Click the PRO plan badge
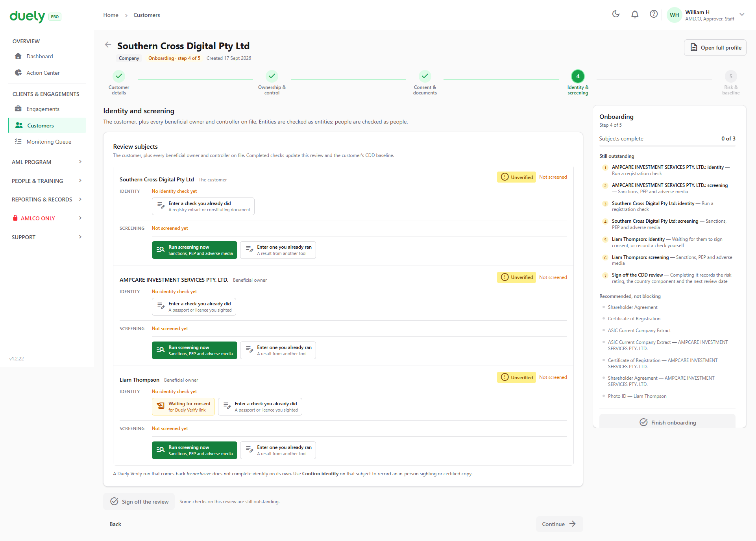The height and width of the screenshot is (541, 756). (55, 17)
